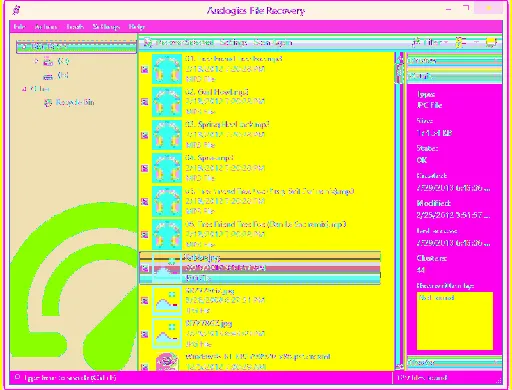Click picture thumbnail of highlighted jpg file
Viewport: 512px width, 390px height.
click(167, 268)
